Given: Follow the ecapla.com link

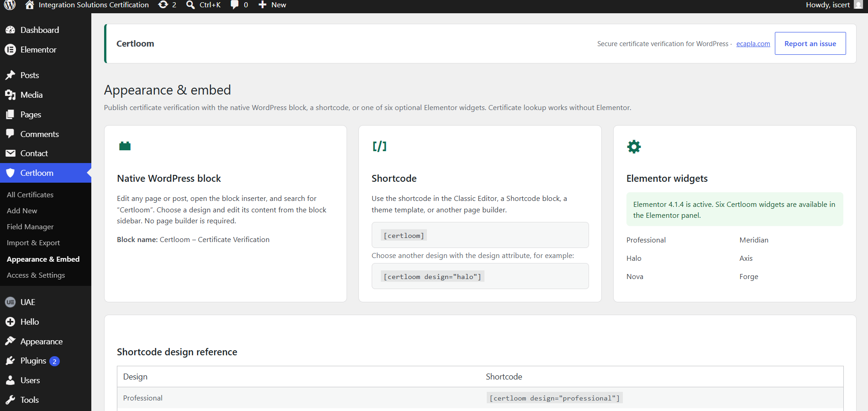Looking at the screenshot, I should point(753,44).
